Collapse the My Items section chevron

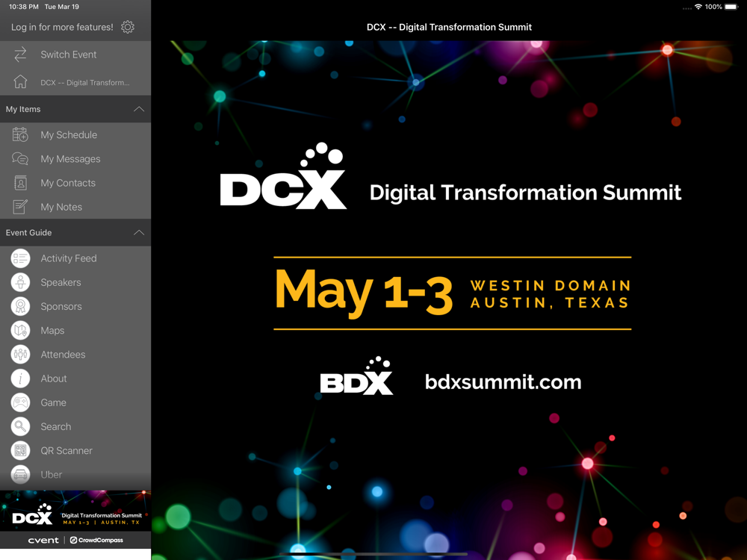(x=139, y=109)
